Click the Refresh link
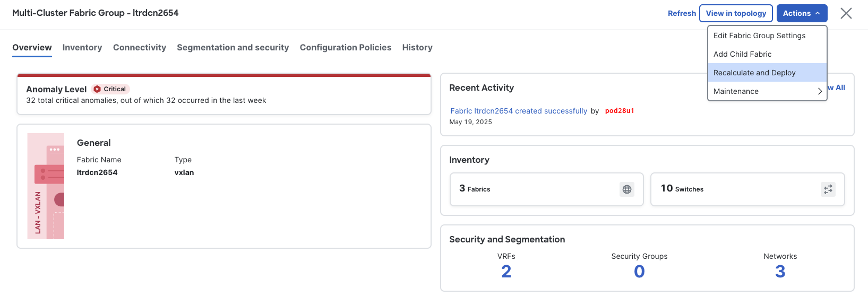Screen dimensions: 868x305 click(x=682, y=13)
